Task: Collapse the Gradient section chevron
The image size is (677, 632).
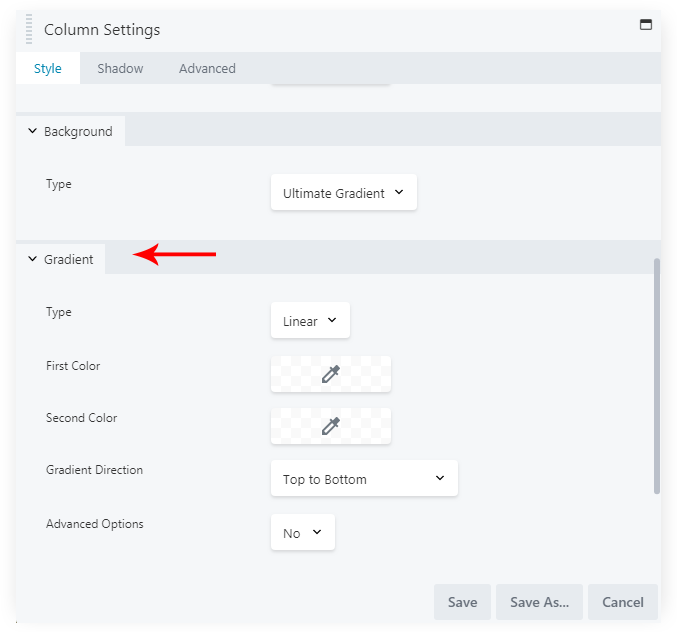Action: coord(32,259)
